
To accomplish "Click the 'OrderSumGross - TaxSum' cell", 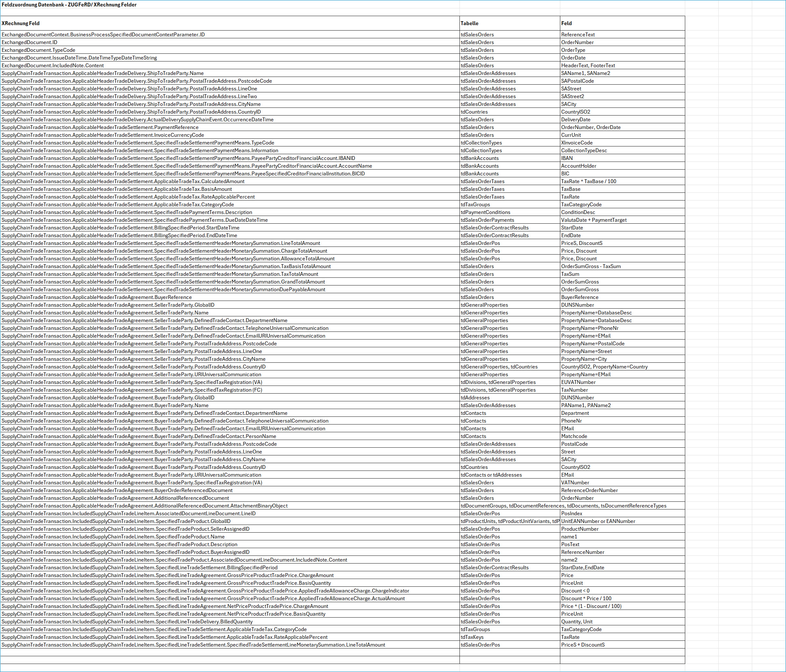I will (x=622, y=266).
